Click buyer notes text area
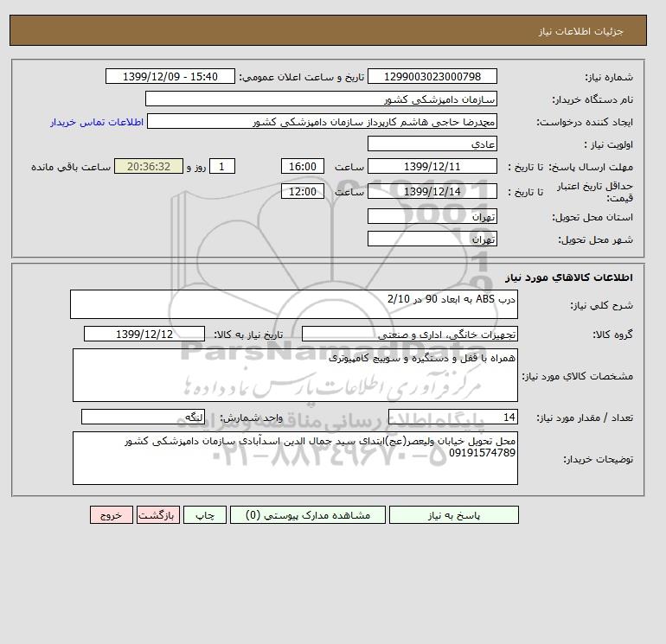This screenshot has width=666, height=644. tap(295, 458)
